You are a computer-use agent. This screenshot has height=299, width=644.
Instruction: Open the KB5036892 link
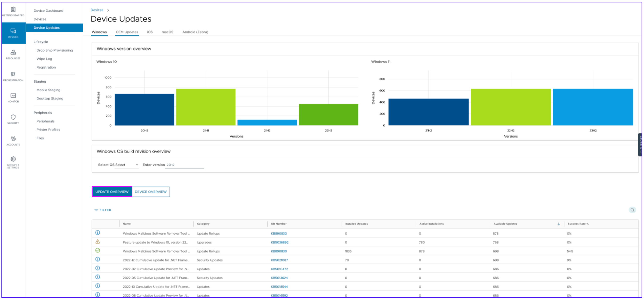280,242
